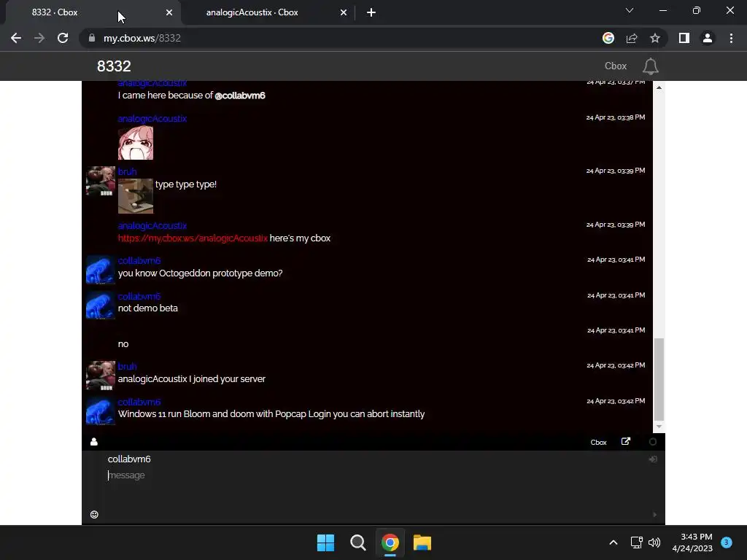Click the Cbox link in the chat footer
The width and height of the screenshot is (747, 560).
[x=598, y=443]
